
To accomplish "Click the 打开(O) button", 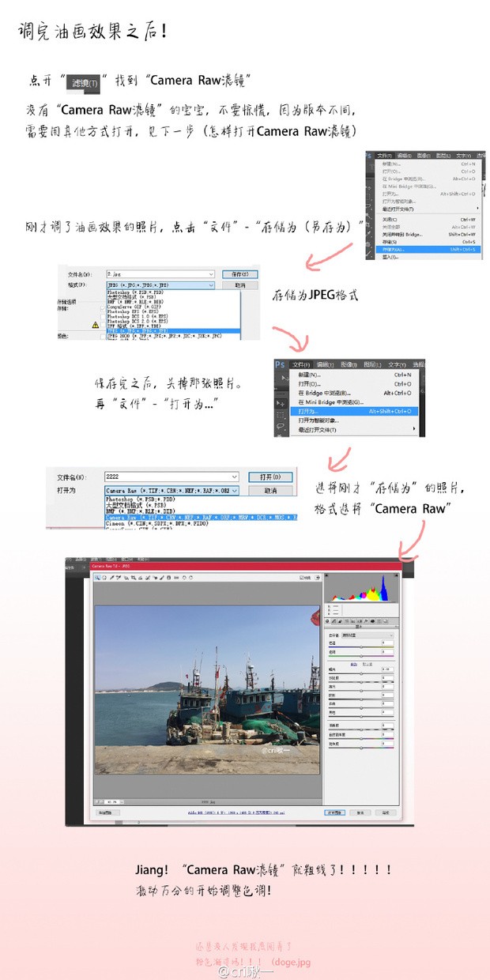I will coord(270,477).
